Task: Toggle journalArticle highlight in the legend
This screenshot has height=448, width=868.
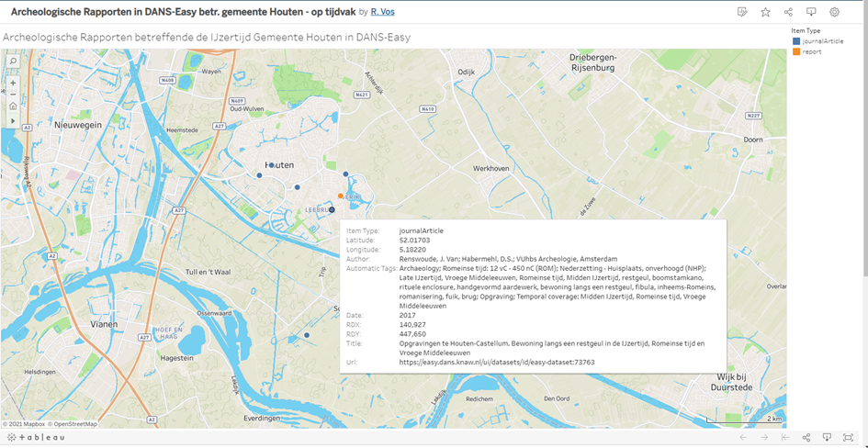Action: 823,41
